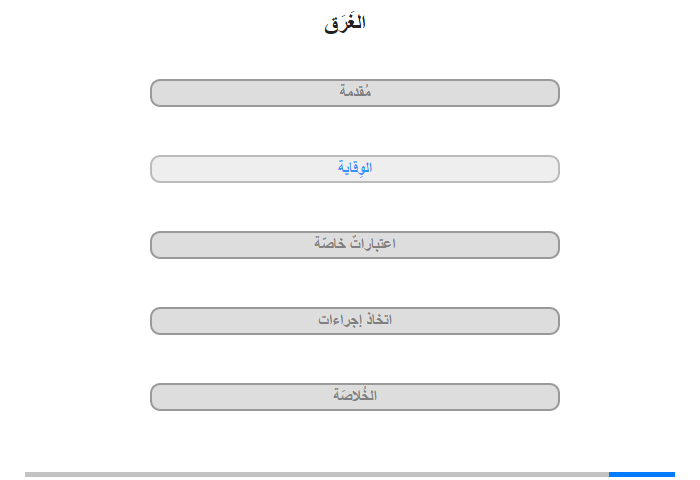Click the blue progress indicator segment
Screen dimensions: 700x480
642,474
